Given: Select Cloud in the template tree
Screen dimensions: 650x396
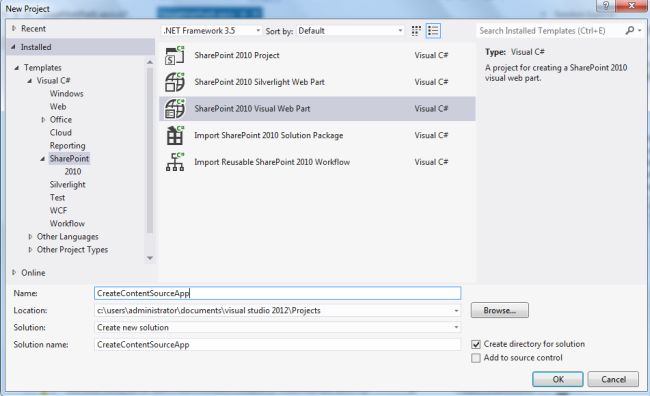Looking at the screenshot, I should pos(61,133).
